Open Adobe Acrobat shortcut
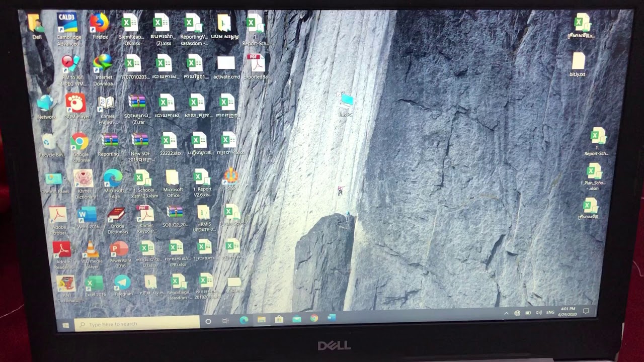This screenshot has width=644, height=362. [x=58, y=221]
